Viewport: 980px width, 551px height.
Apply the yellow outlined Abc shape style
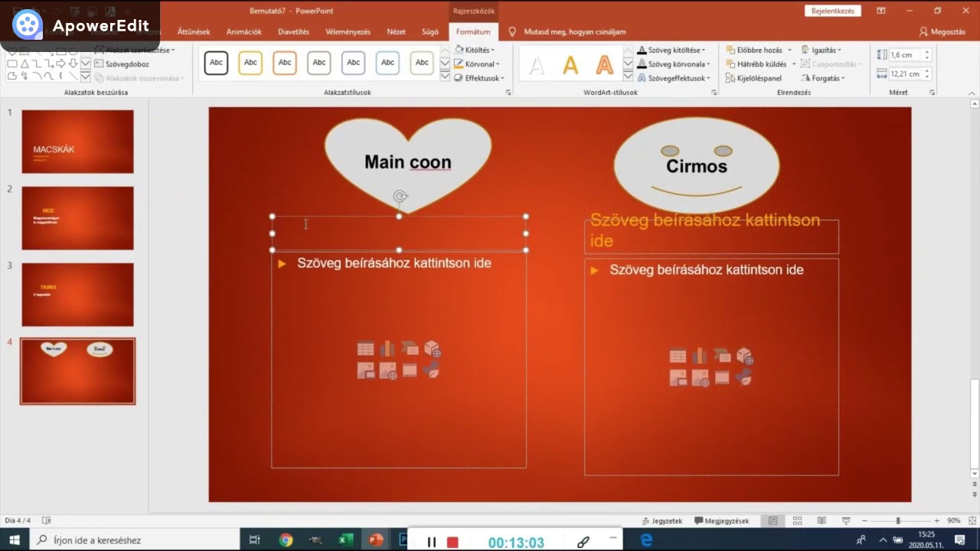point(250,63)
